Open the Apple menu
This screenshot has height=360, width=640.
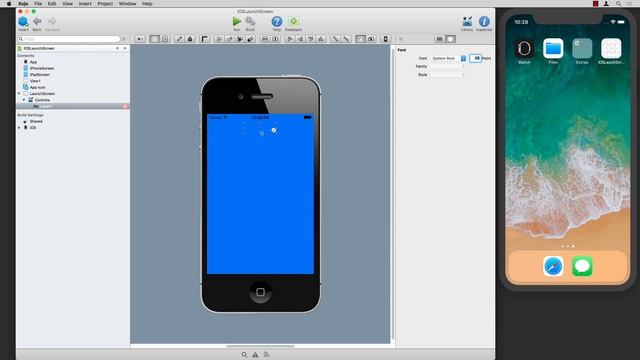click(x=9, y=4)
